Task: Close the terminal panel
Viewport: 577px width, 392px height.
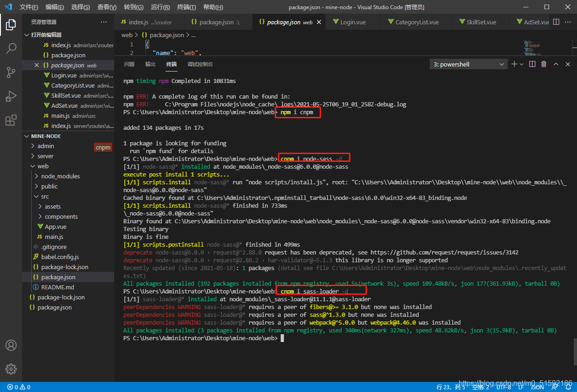Action: pyautogui.click(x=568, y=64)
